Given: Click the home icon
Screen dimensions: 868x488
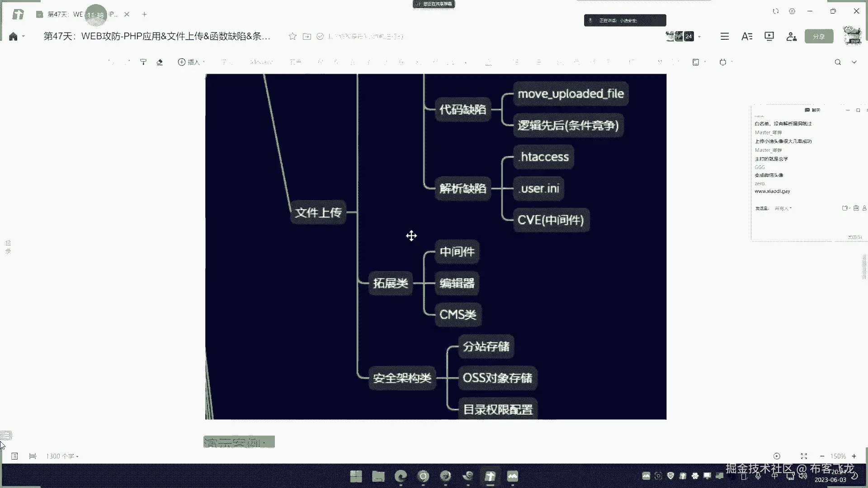Looking at the screenshot, I should pyautogui.click(x=13, y=37).
